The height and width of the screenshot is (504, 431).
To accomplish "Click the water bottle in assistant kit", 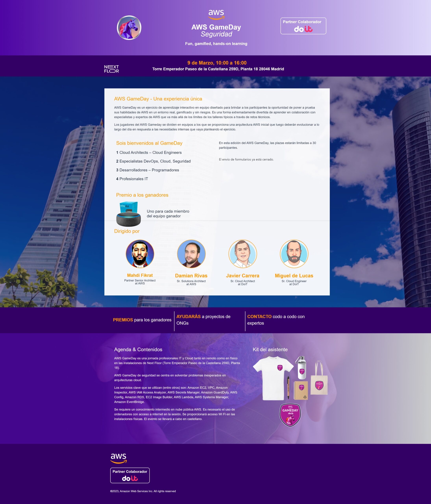I will pos(301,368).
